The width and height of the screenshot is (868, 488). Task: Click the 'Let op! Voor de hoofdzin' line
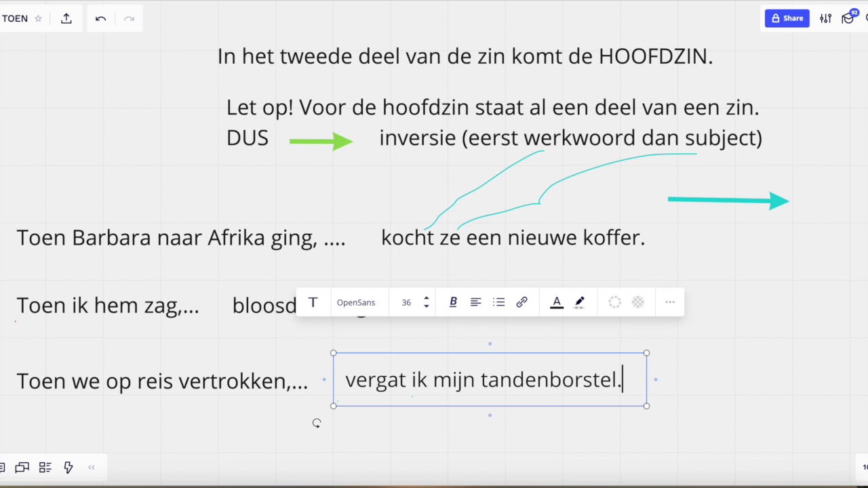pyautogui.click(x=493, y=107)
